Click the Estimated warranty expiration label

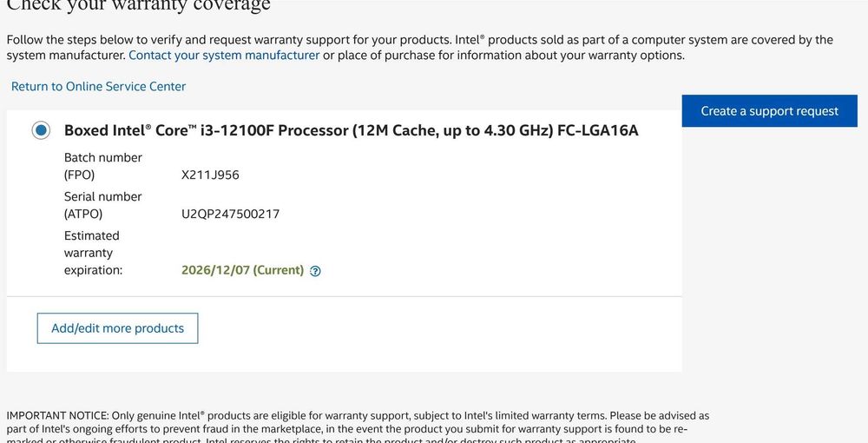pos(93,253)
